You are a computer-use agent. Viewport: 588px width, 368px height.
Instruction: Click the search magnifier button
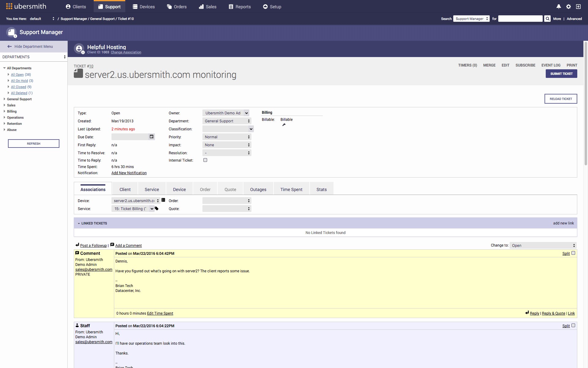[x=547, y=19]
